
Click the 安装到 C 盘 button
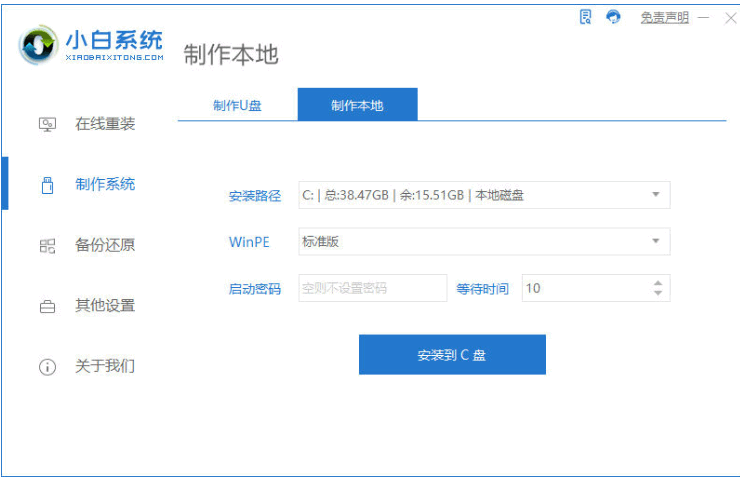tap(452, 354)
